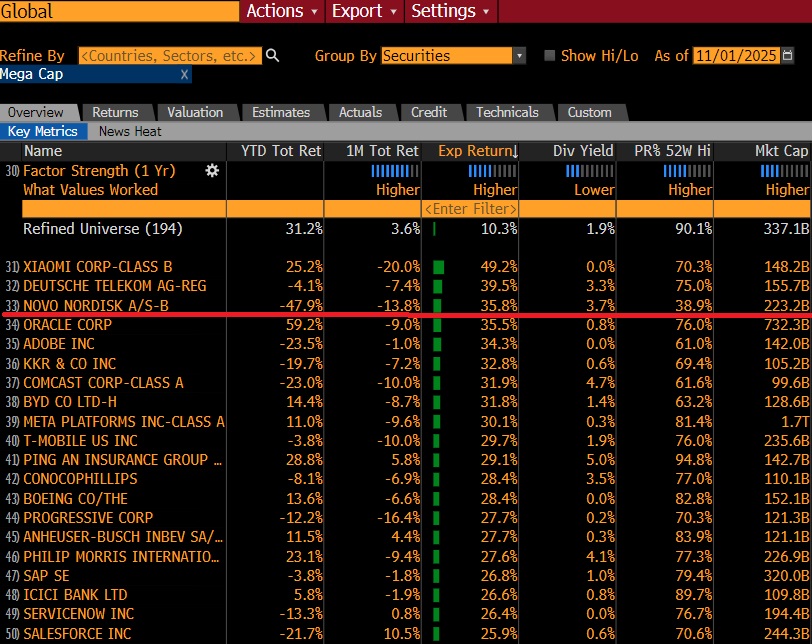Expand the Export menu
This screenshot has height=644, width=812.
pos(364,11)
